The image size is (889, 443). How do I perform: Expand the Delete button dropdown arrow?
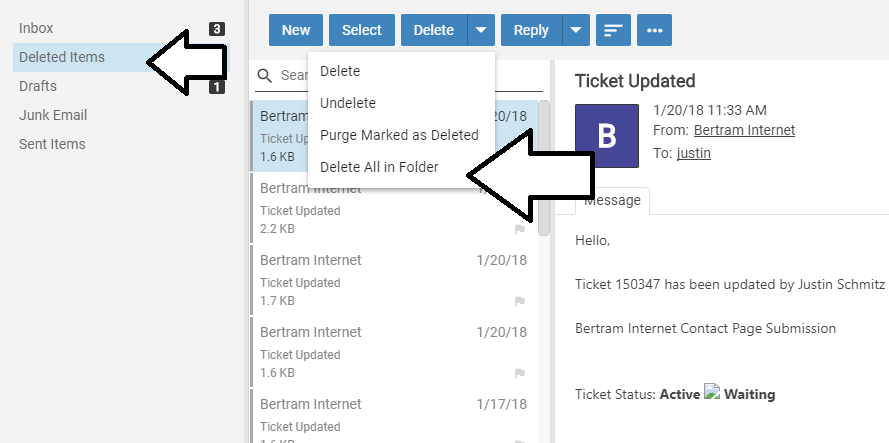(481, 30)
